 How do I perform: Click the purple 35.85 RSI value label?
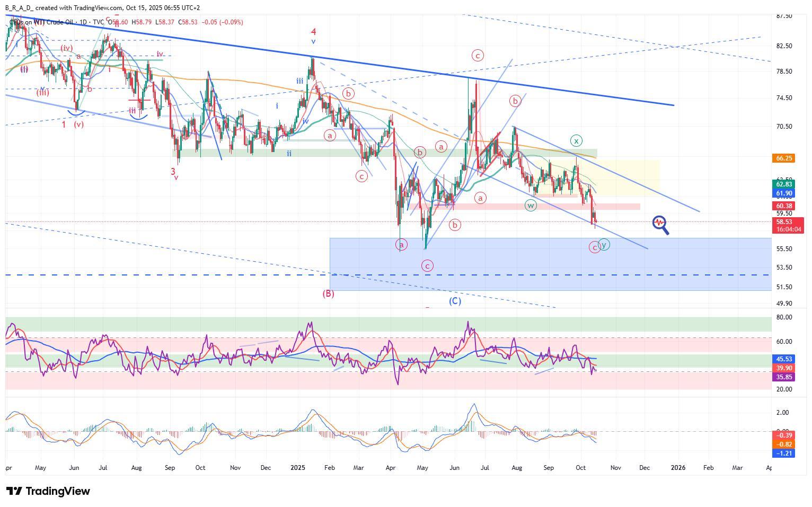784,377
